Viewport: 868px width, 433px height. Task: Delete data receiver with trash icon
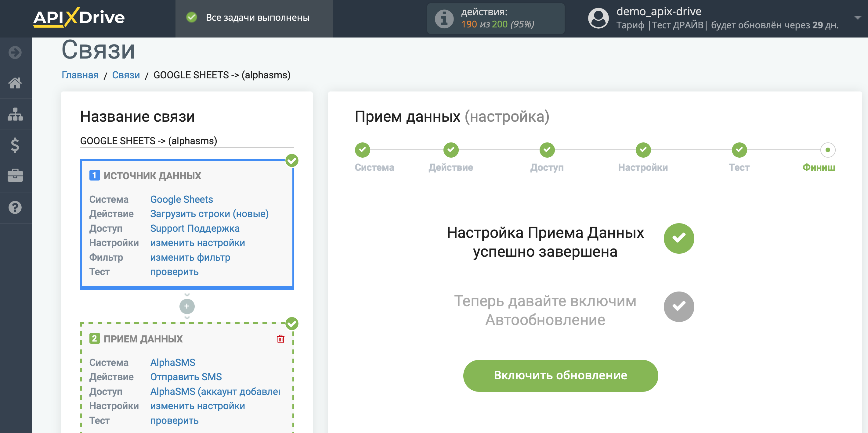(x=280, y=339)
